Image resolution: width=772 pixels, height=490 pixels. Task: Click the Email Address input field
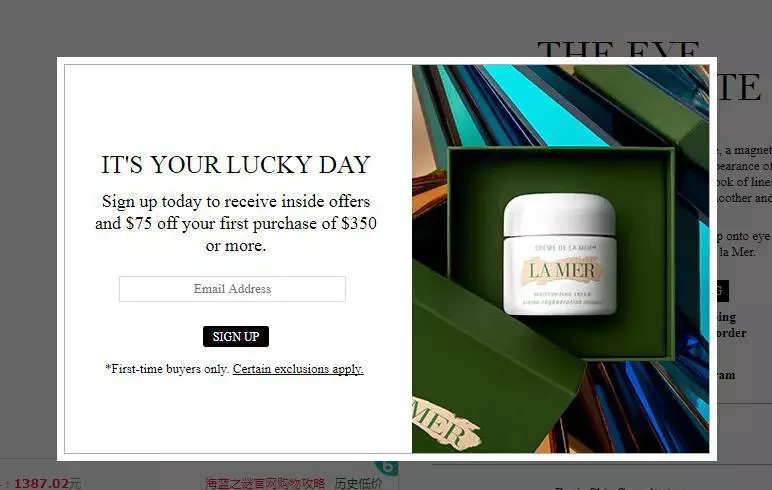[232, 289]
